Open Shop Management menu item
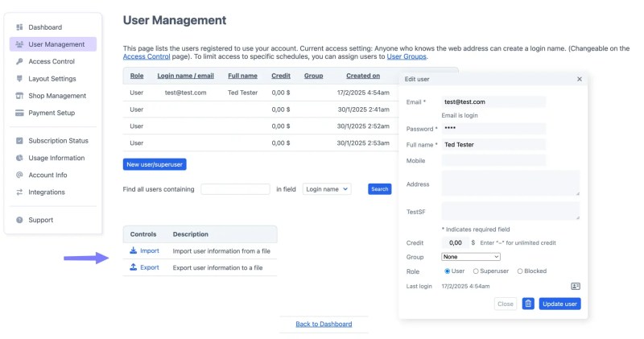This screenshot has height=339, width=644. pos(57,96)
